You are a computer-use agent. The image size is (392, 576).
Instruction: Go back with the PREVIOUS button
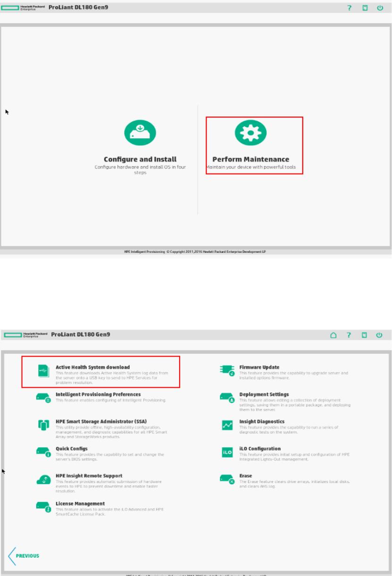click(x=24, y=556)
